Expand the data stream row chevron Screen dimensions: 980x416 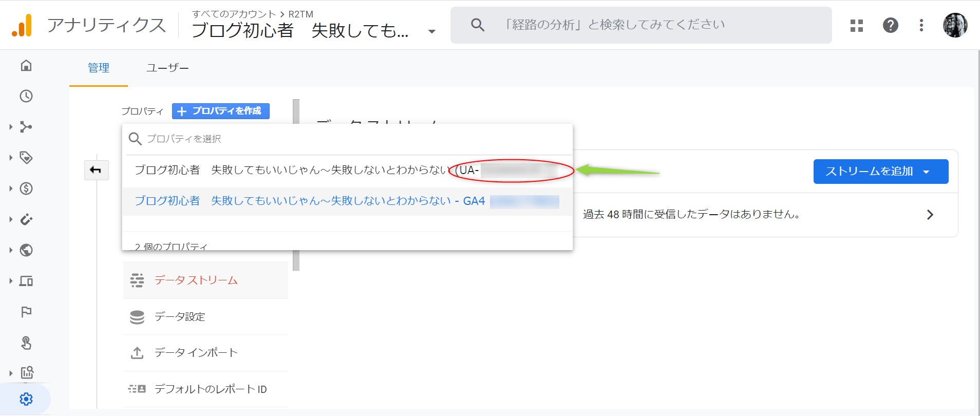[930, 215]
